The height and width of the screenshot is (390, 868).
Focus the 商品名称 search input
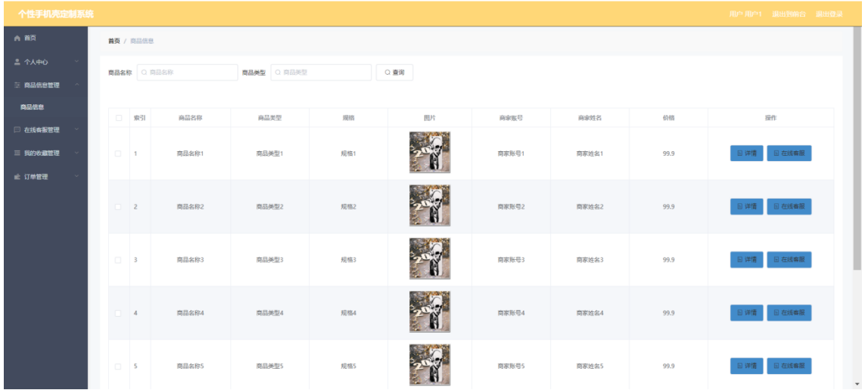click(x=188, y=73)
